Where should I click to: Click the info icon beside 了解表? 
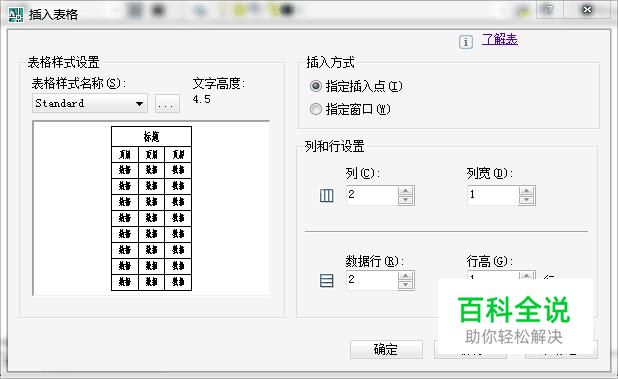click(465, 42)
